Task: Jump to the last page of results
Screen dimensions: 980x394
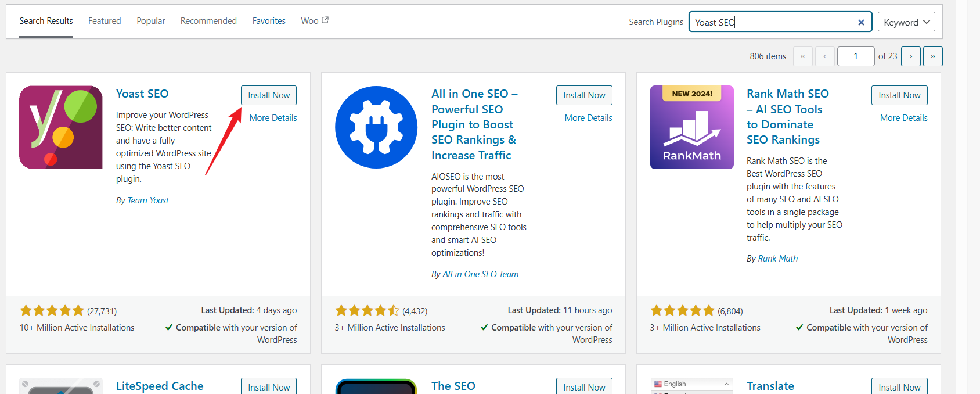Action: tap(932, 56)
